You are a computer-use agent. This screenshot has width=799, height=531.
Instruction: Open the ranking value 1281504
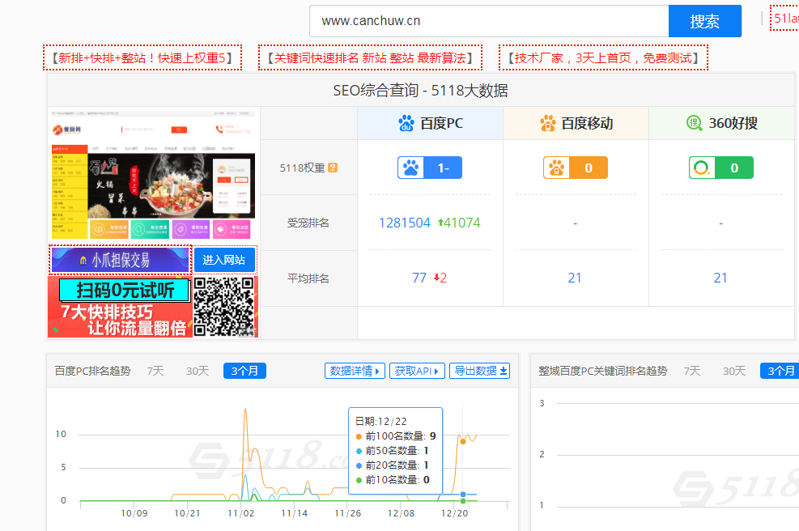pyautogui.click(x=405, y=223)
